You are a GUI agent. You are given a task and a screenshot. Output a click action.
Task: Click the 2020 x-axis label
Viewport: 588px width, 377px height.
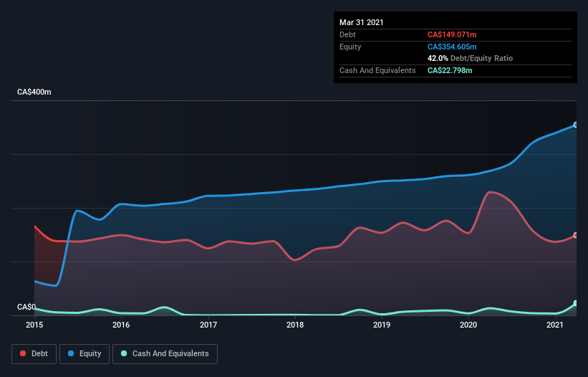click(468, 325)
